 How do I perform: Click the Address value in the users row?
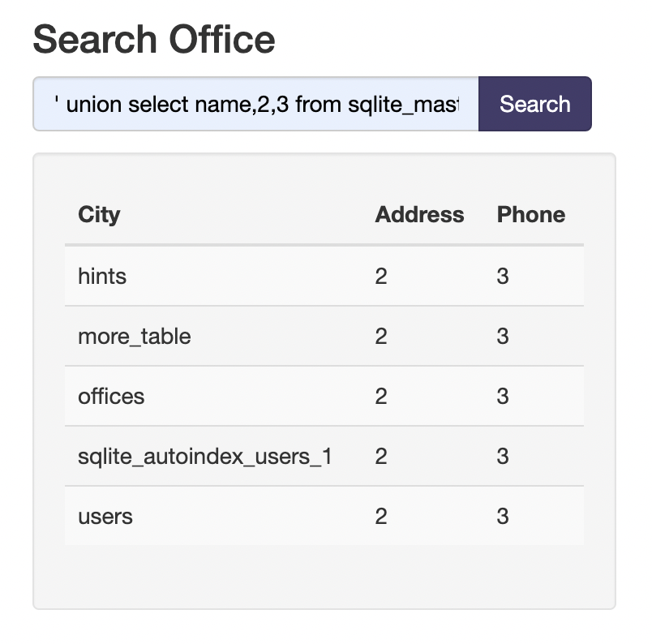(x=381, y=517)
